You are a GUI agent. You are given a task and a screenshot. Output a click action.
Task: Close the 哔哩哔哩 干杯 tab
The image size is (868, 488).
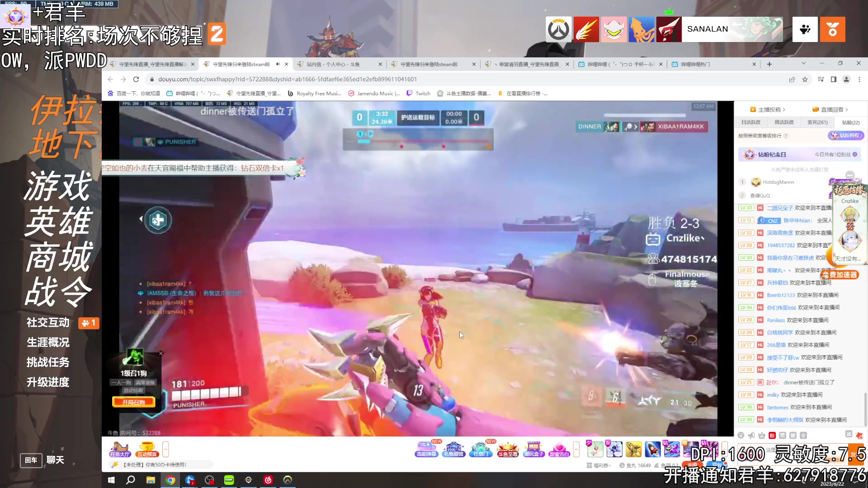tap(661, 64)
